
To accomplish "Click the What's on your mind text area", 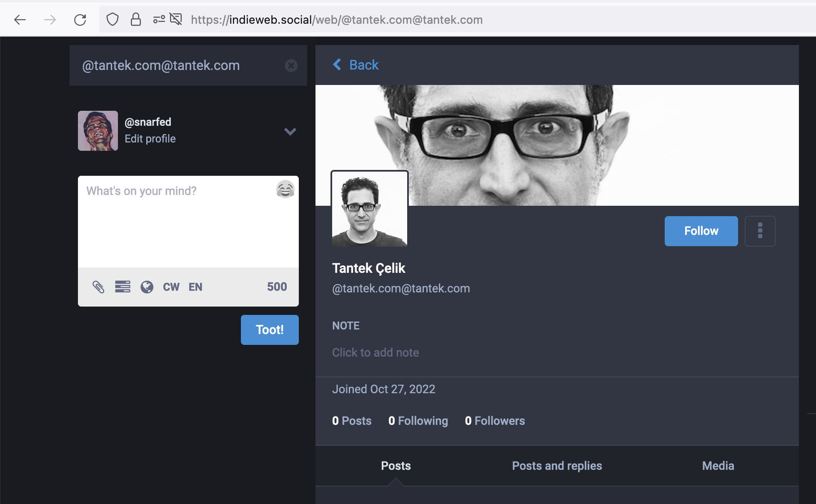I will tap(188, 222).
